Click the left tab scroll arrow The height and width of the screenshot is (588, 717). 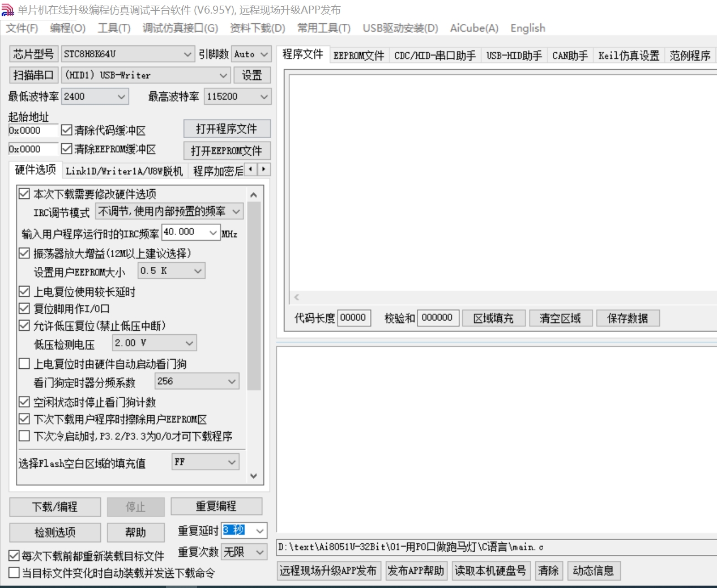(251, 169)
